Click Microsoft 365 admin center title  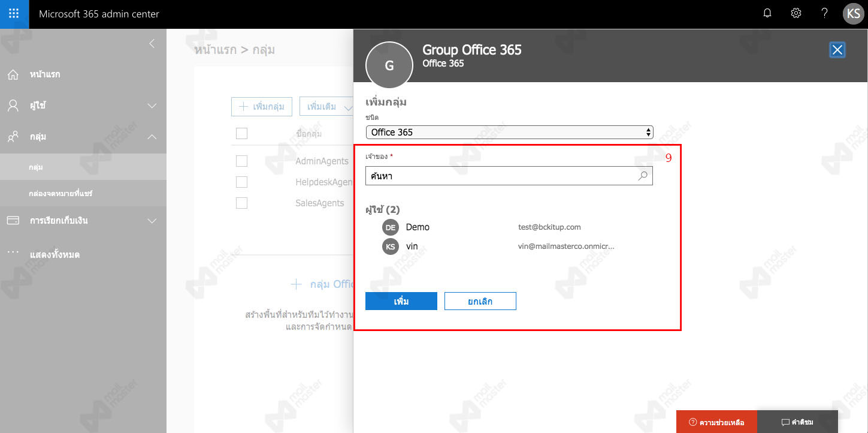(x=99, y=14)
